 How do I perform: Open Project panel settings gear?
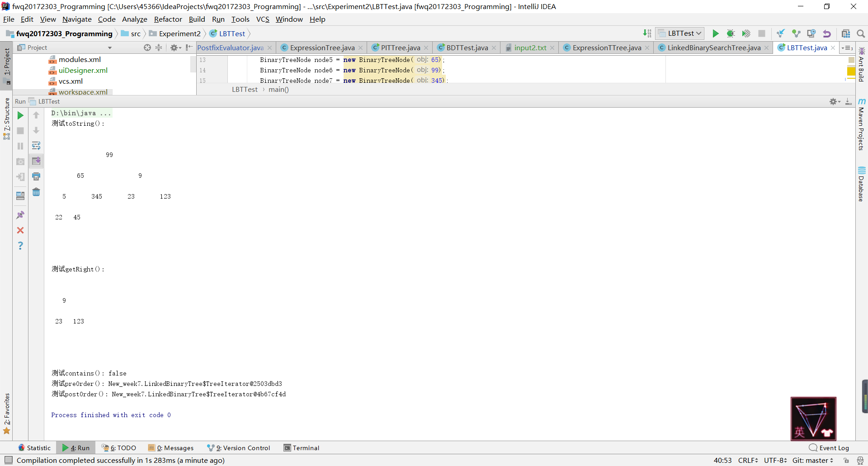[x=175, y=48]
